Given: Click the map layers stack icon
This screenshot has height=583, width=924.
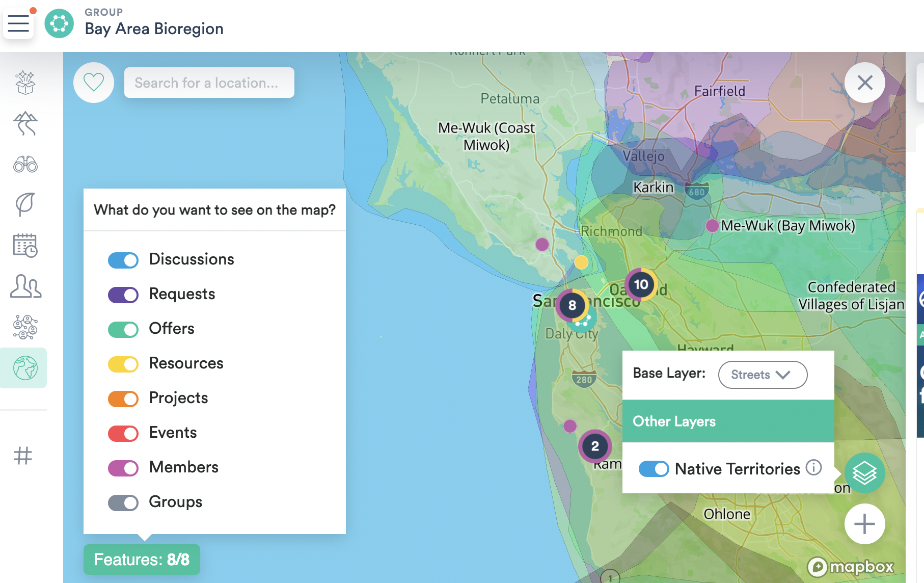Looking at the screenshot, I should point(864,473).
